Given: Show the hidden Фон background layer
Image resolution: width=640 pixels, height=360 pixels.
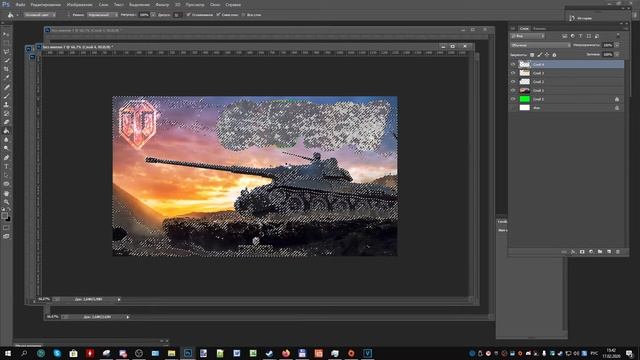Looking at the screenshot, I should pyautogui.click(x=513, y=108).
